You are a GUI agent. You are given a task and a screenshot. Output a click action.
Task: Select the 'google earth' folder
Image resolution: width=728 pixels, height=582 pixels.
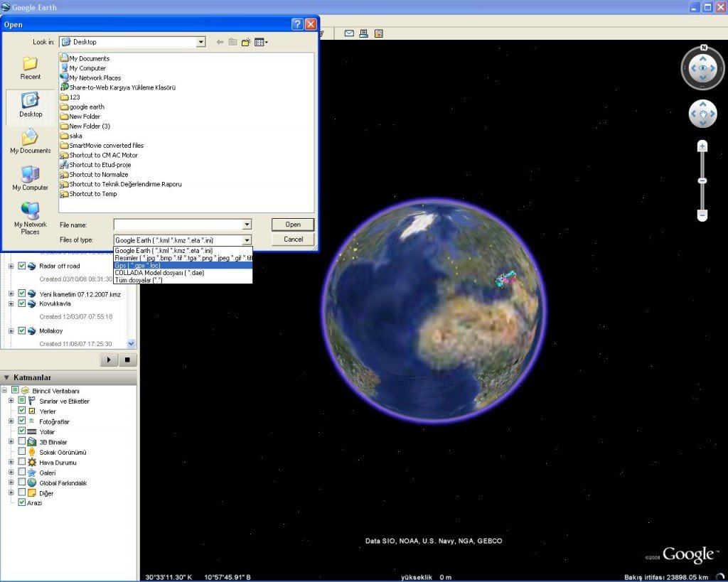click(x=82, y=107)
